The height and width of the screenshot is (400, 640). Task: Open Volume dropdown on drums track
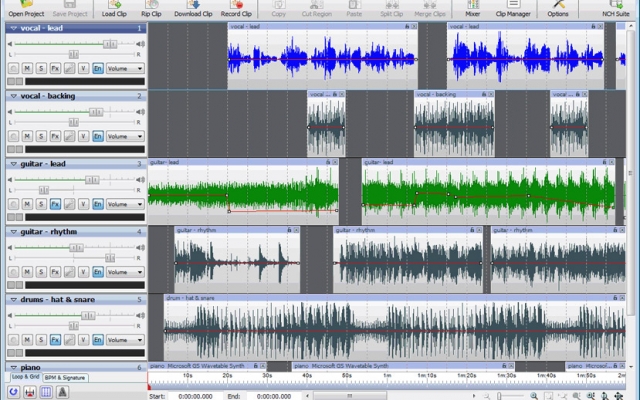[x=125, y=340]
